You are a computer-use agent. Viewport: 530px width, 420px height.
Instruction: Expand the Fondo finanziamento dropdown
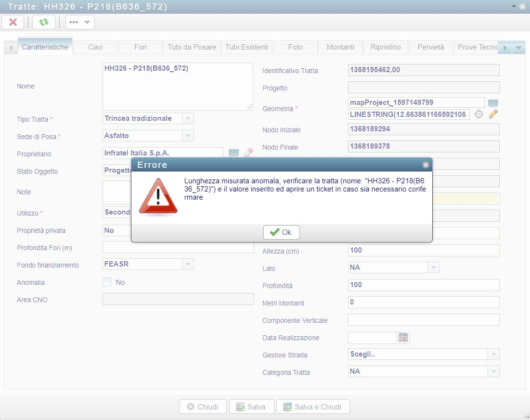(188, 265)
